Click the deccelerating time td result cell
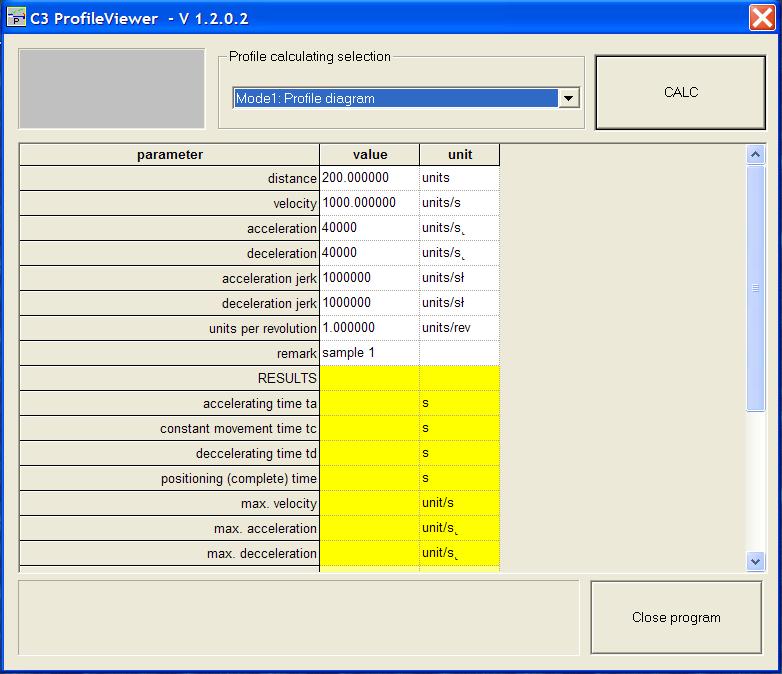 pyautogui.click(x=370, y=453)
